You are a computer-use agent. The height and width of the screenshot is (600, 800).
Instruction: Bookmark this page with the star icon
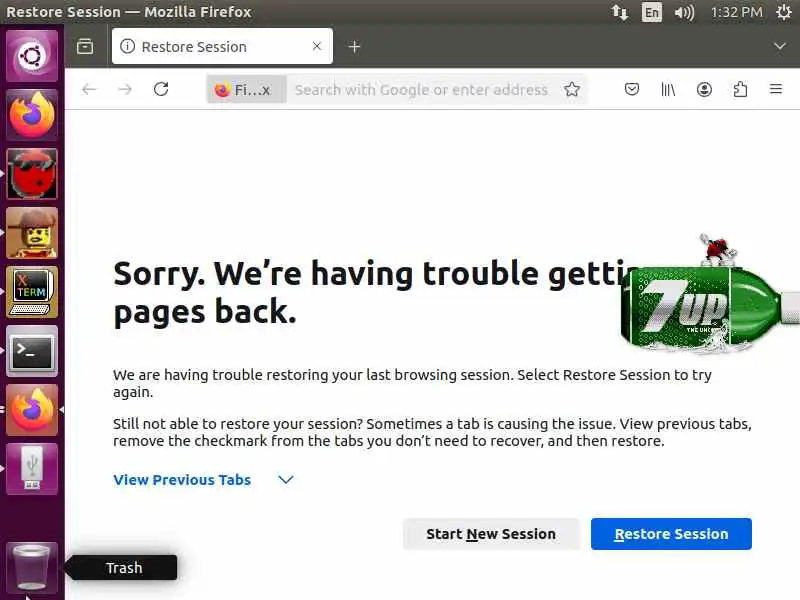tap(572, 89)
